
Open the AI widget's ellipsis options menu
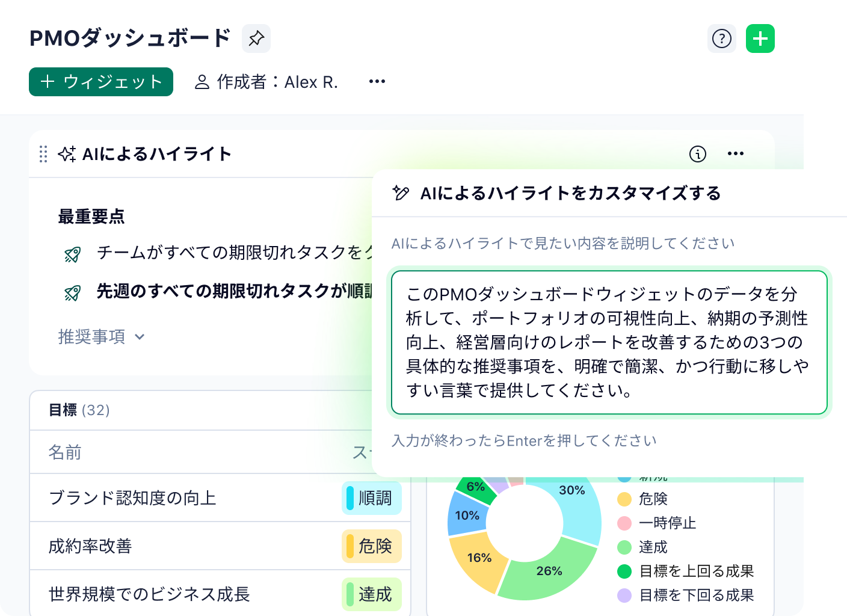[x=735, y=154]
